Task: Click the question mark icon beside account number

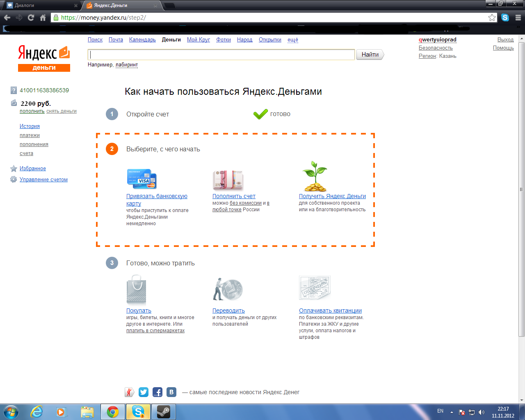Action: (14, 90)
